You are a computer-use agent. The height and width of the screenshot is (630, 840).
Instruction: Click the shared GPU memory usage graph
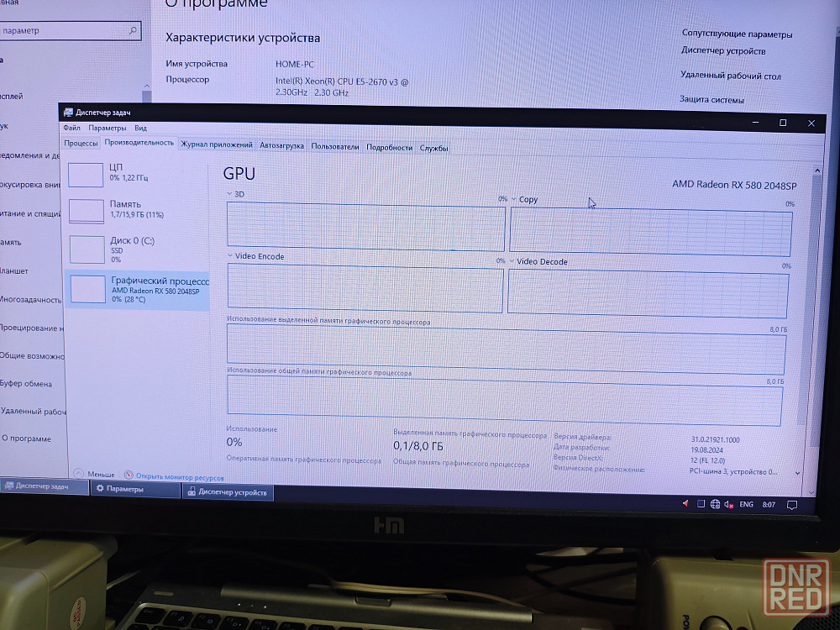505,400
